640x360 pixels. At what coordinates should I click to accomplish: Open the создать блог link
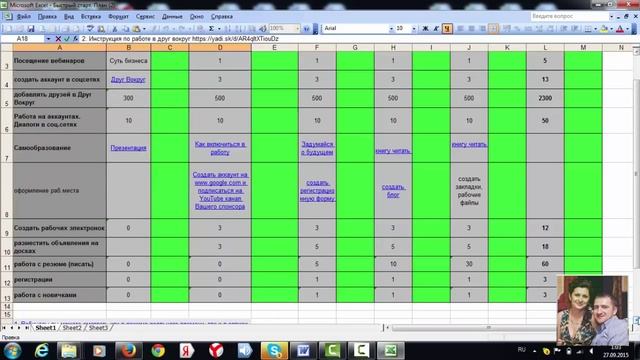[x=393, y=191]
